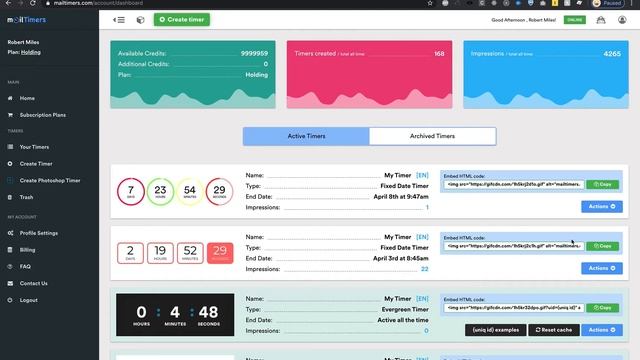Open Subscription Plans in the sidebar
The image size is (640, 360).
point(42,115)
